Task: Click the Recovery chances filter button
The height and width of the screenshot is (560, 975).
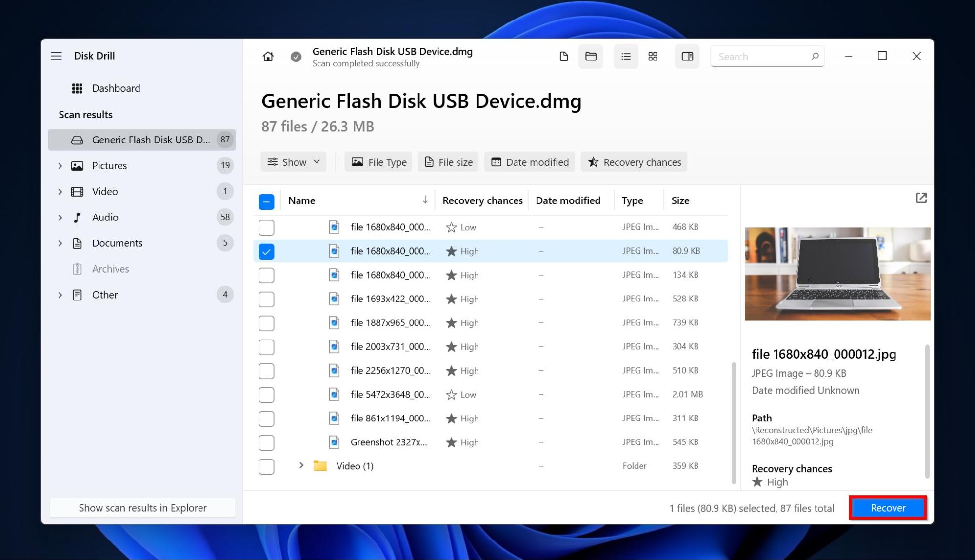Action: 634,161
